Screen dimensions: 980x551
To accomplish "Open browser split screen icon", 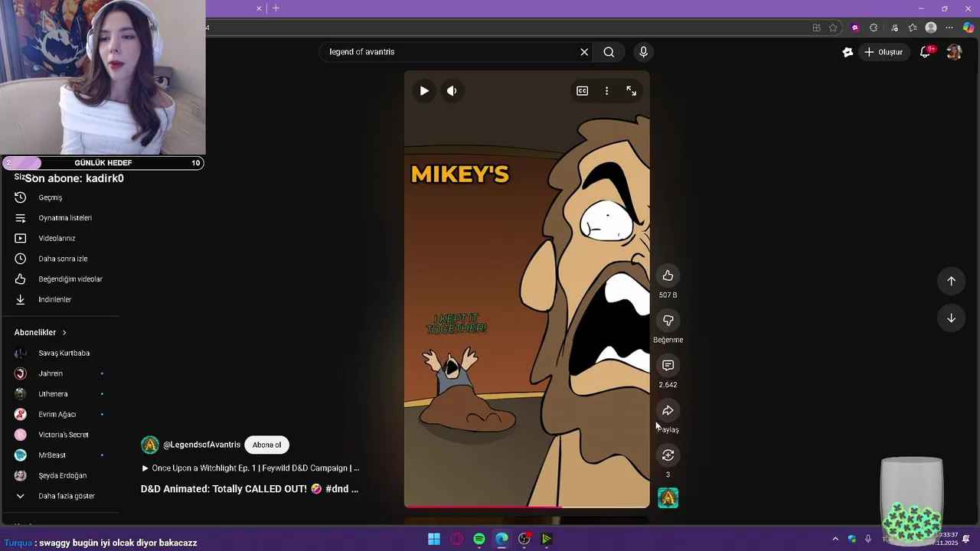I will point(816,28).
